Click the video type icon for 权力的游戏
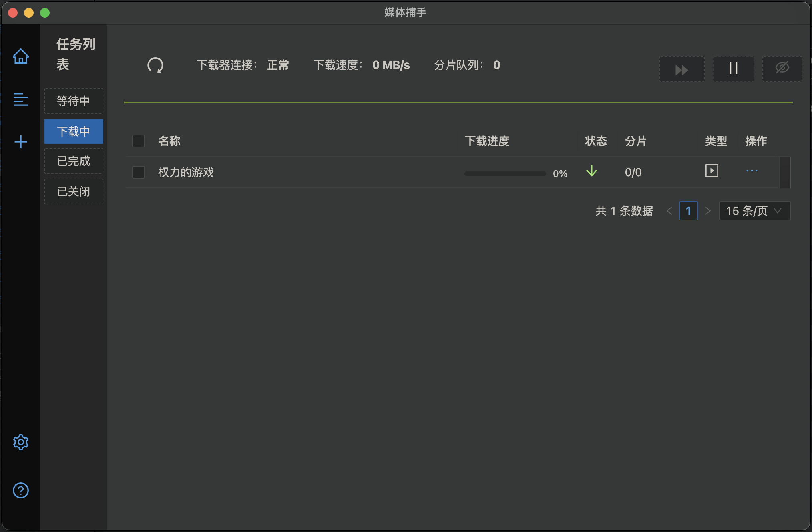This screenshot has height=532, width=812. coord(712,171)
